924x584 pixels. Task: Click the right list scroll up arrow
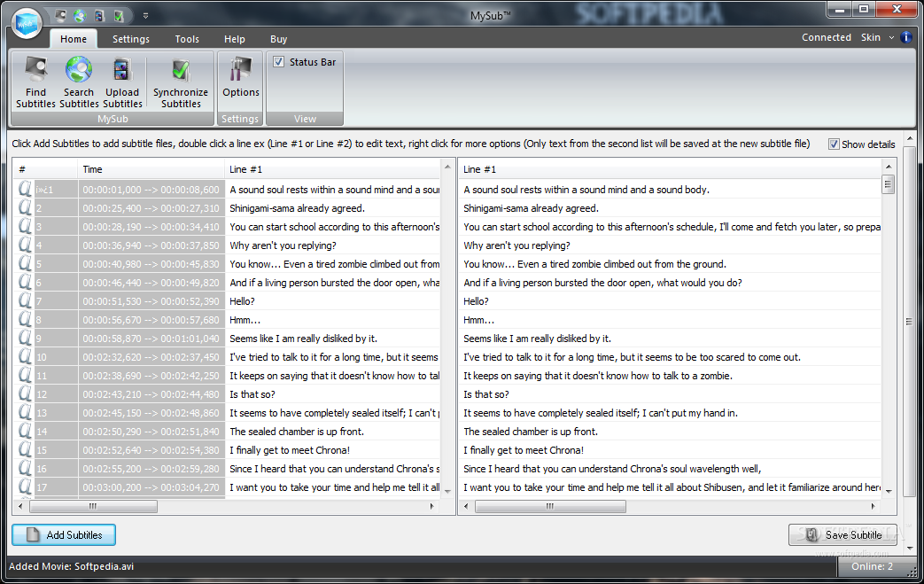point(888,167)
